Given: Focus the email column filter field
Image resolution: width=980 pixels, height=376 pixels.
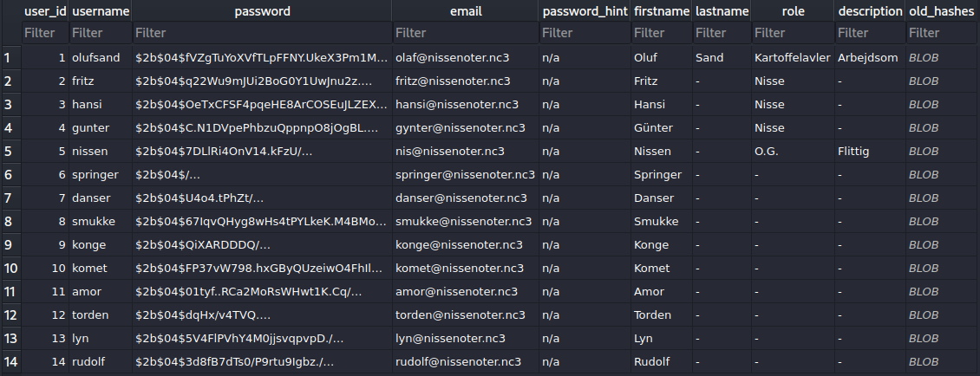Looking at the screenshot, I should tap(466, 34).
